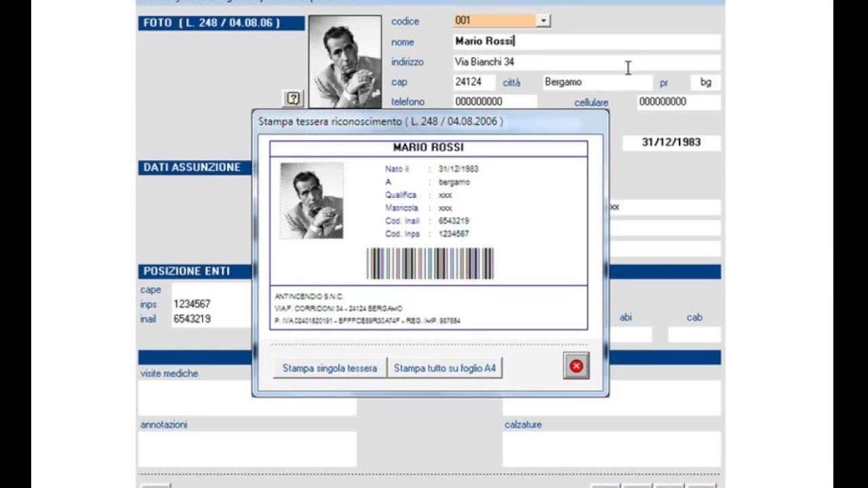Click the visite mediche text area
Image resolution: width=868 pixels, height=488 pixels.
tap(248, 398)
